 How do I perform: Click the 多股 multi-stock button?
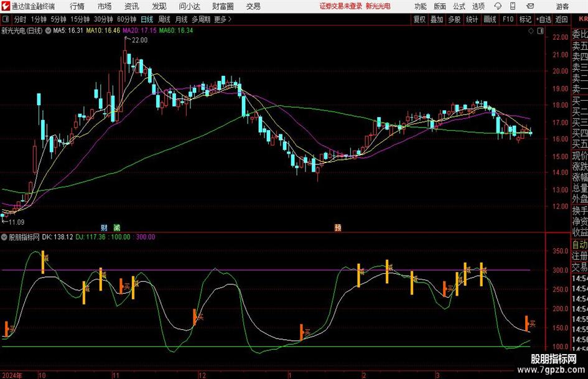[454, 19]
